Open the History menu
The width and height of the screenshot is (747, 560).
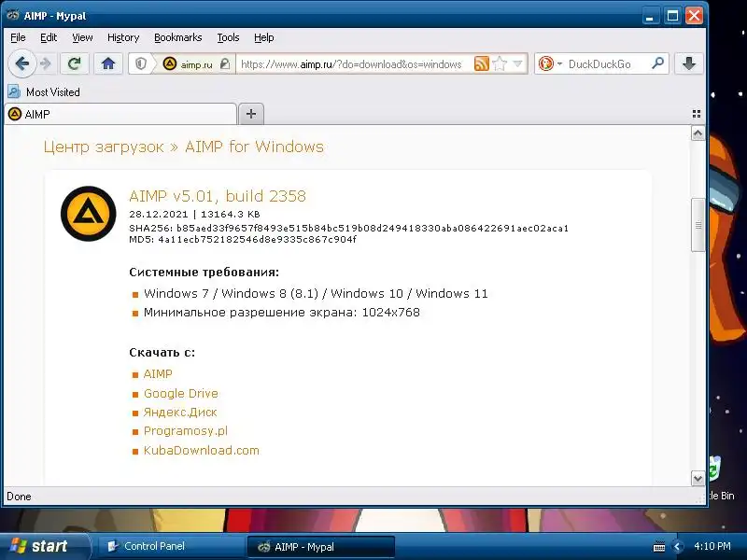click(123, 37)
